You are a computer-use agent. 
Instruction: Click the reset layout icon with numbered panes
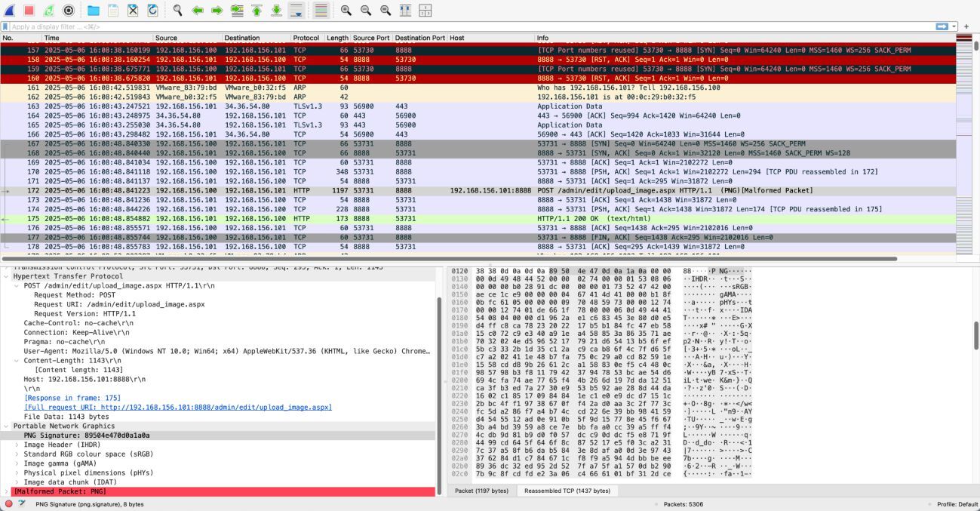pyautogui.click(x=425, y=11)
